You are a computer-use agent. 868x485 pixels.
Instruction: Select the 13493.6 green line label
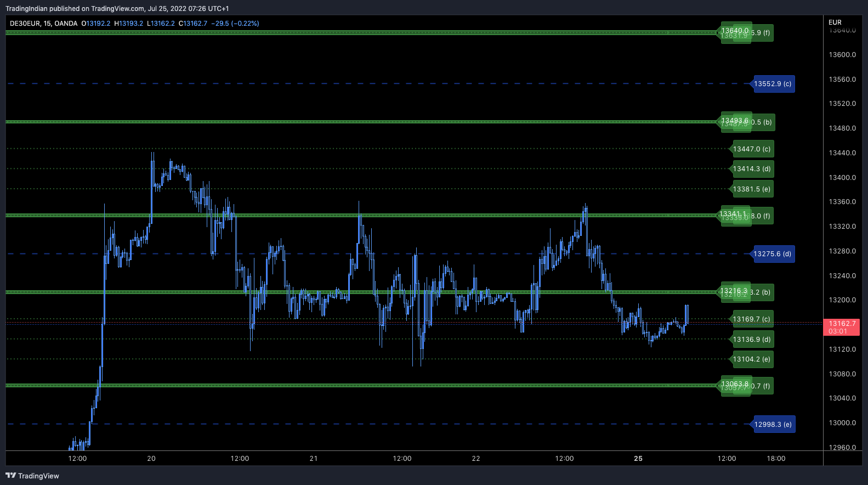tap(735, 121)
